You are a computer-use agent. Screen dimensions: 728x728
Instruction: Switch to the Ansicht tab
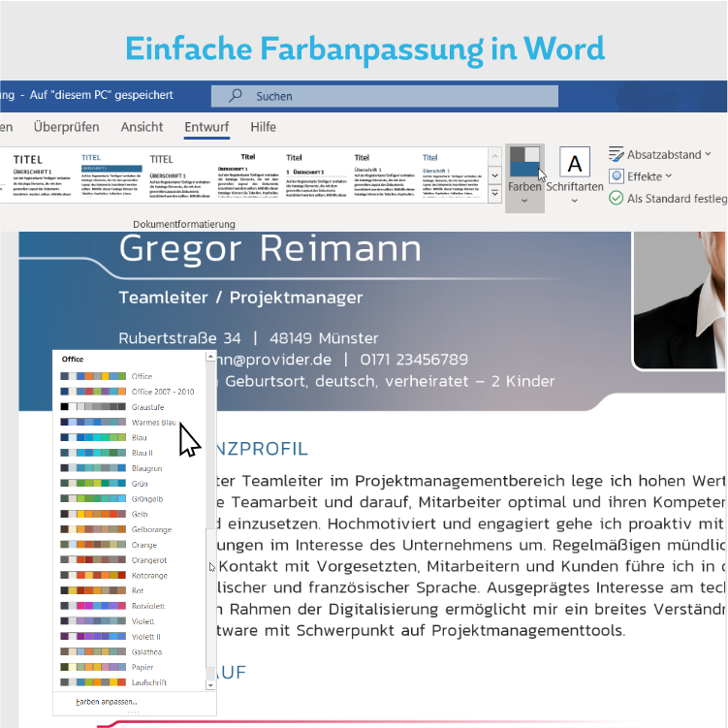tap(142, 127)
